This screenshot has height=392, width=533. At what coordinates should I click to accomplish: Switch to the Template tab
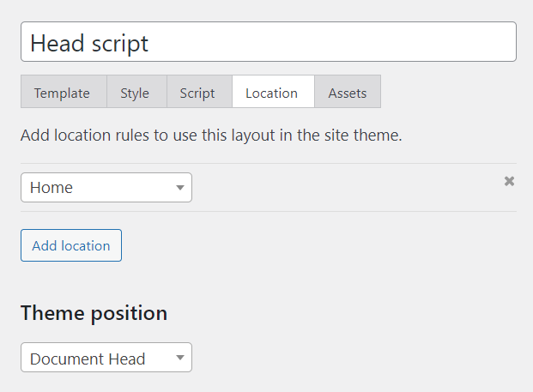[x=63, y=93]
